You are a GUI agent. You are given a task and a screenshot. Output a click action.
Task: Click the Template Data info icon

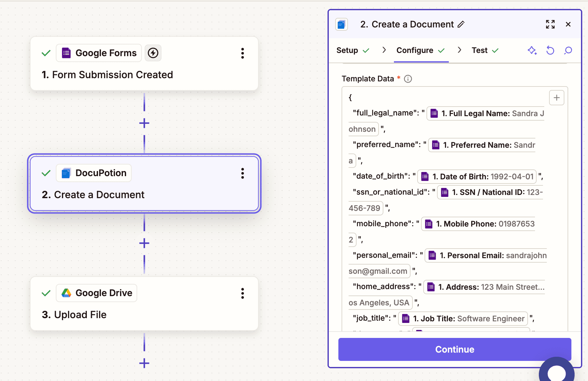408,79
